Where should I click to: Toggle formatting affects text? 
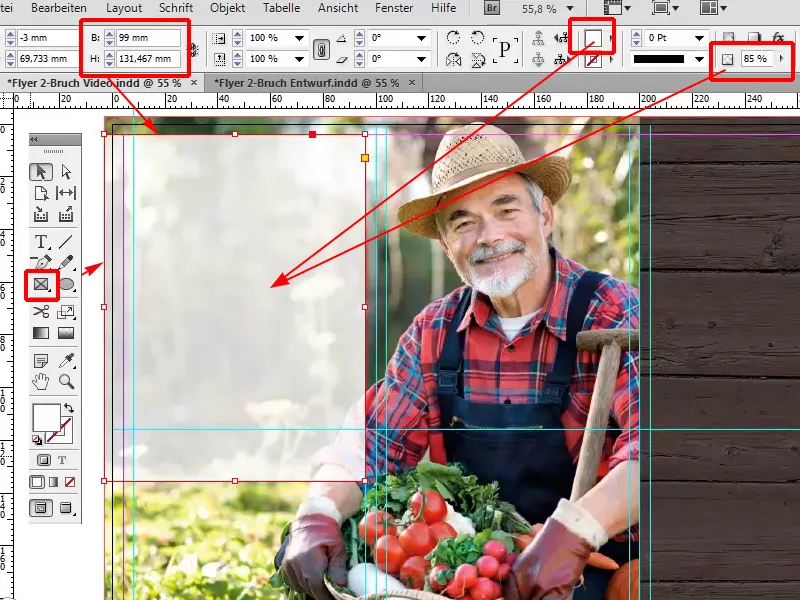click(x=62, y=460)
